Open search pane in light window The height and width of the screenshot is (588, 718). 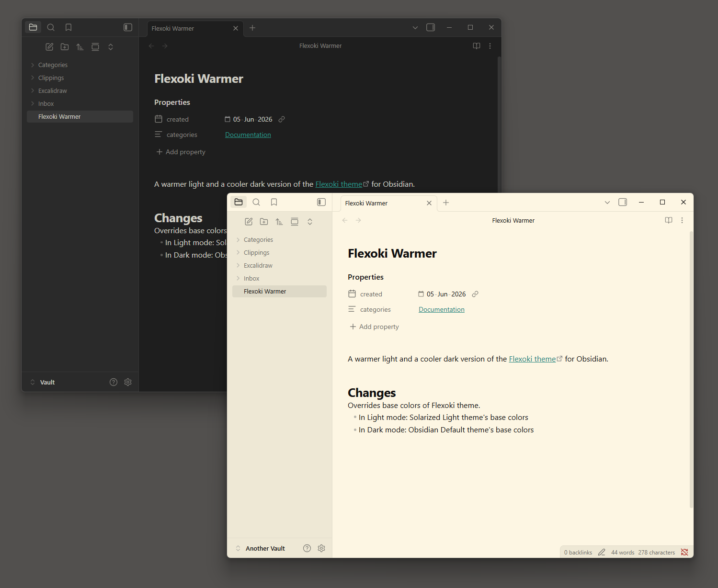tap(256, 202)
